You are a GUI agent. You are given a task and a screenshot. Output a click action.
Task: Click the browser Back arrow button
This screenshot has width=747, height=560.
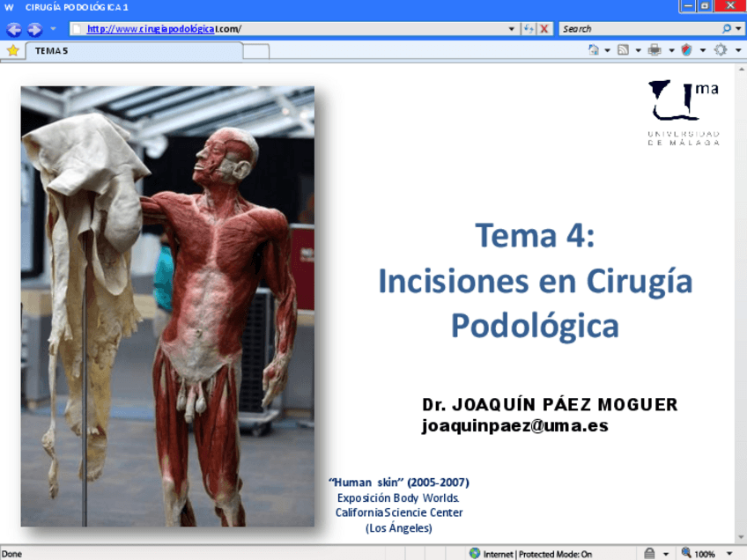14,29
